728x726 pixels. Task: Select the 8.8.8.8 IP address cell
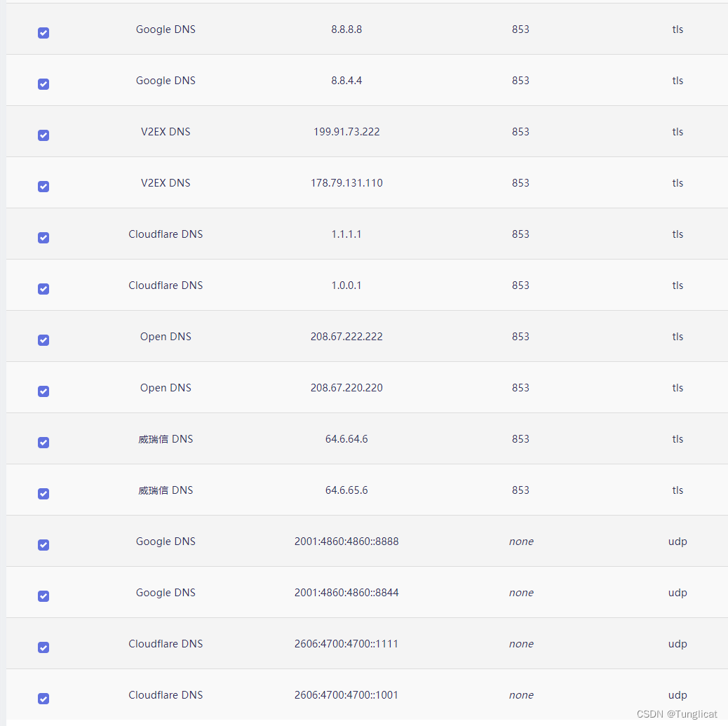pyautogui.click(x=346, y=29)
